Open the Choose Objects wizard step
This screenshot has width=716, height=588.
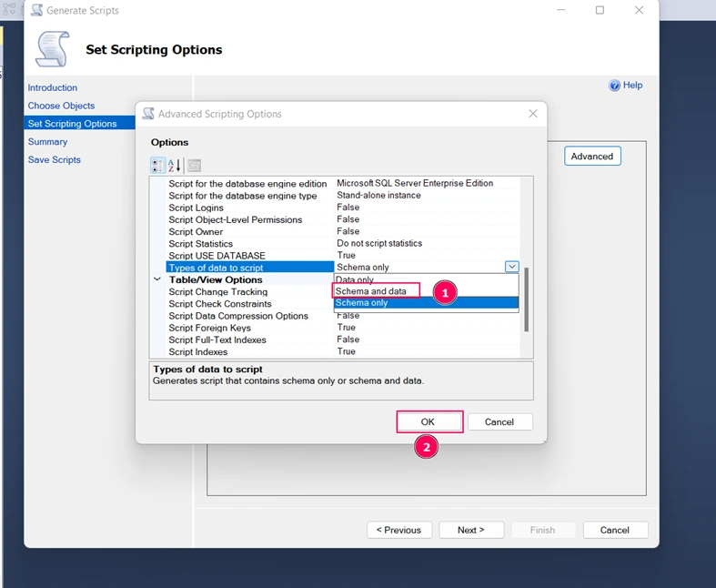pyautogui.click(x=61, y=106)
